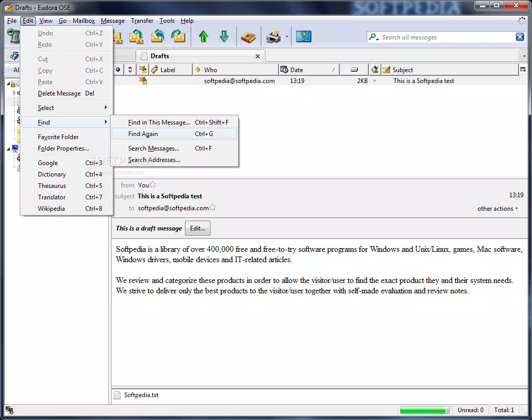Click the status dot column header icon
532x420 pixels.
point(118,70)
